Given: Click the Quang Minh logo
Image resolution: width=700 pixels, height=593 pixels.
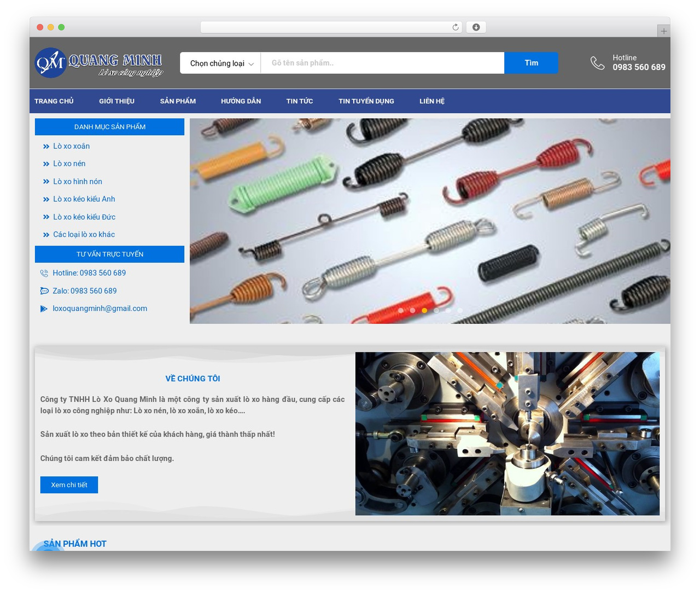Looking at the screenshot, I should pyautogui.click(x=99, y=63).
